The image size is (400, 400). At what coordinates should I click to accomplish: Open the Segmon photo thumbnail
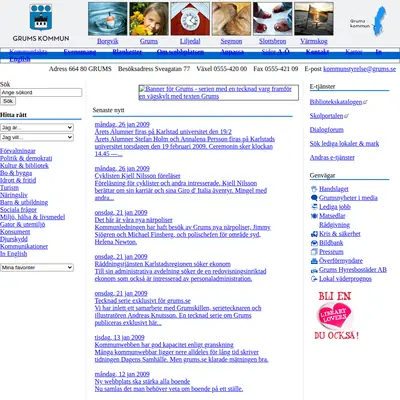[231, 19]
